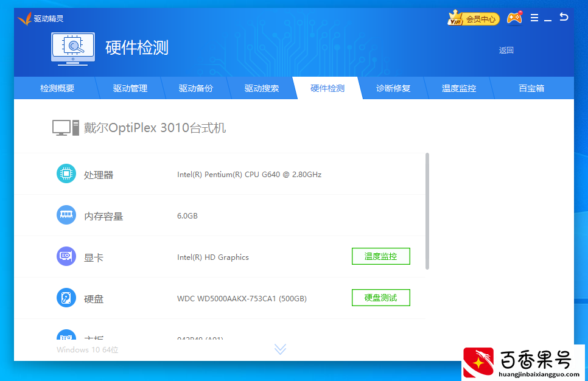Click the 驱动精灵 logo icon
This screenshot has height=381, width=588.
click(25, 18)
